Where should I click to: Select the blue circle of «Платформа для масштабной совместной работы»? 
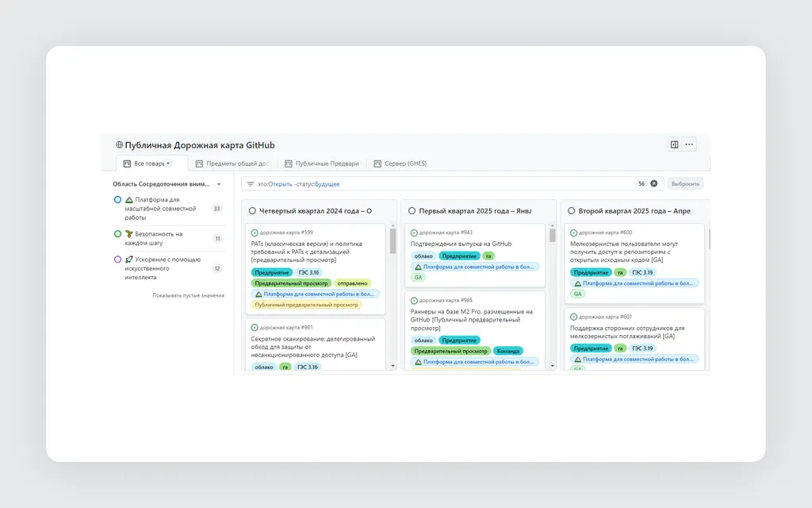tap(117, 199)
